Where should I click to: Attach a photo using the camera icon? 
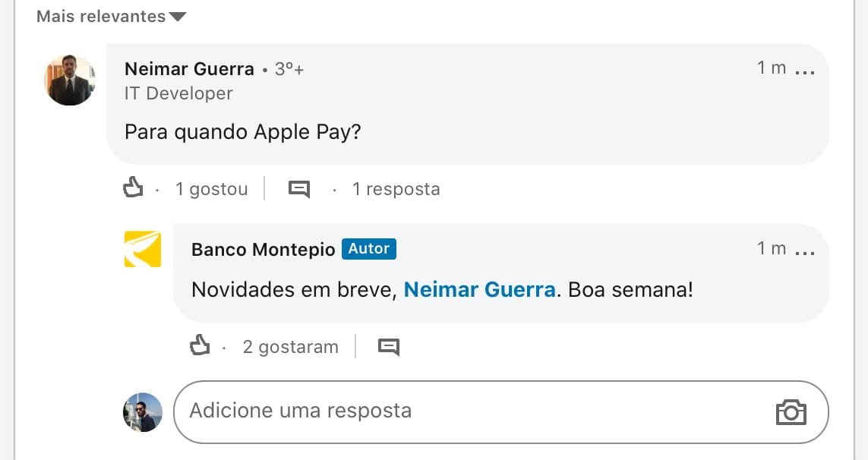[x=791, y=412]
